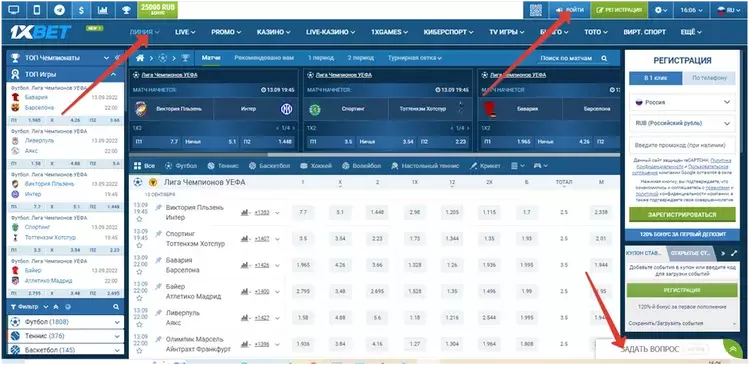
Task: Select the Все sports filter
Action: pos(144,166)
